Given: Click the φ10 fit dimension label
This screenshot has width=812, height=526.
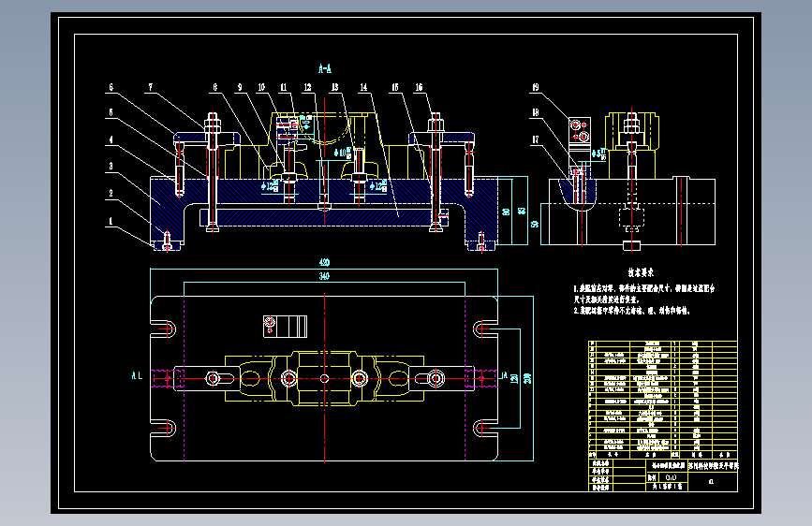Looking at the screenshot, I should [x=342, y=153].
